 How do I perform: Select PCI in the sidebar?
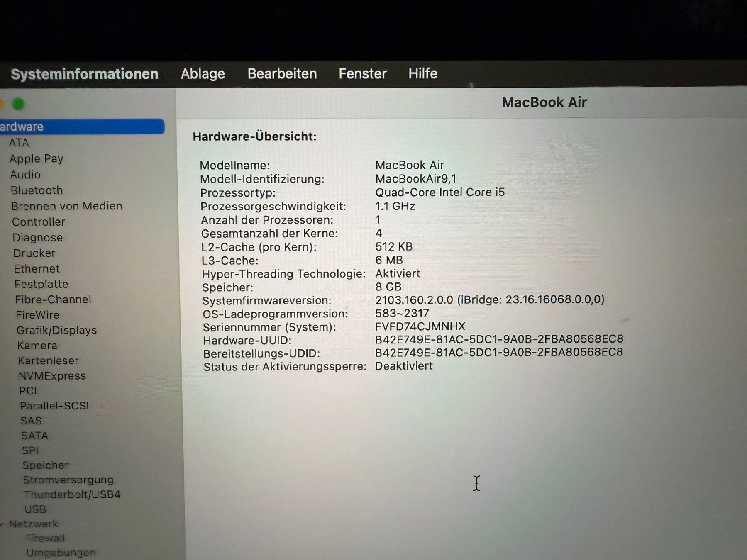click(x=28, y=391)
